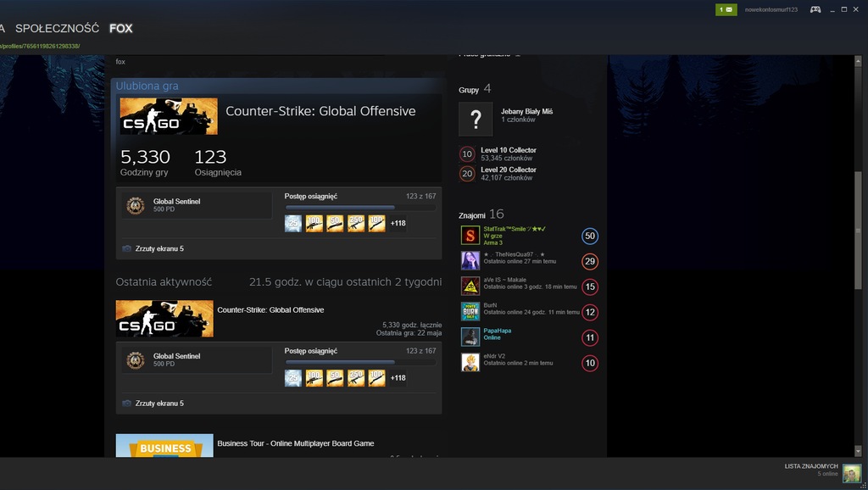
Task: Open Counter-Strike: Global Offensive link under Ostatnia aktywność
Action: click(270, 310)
